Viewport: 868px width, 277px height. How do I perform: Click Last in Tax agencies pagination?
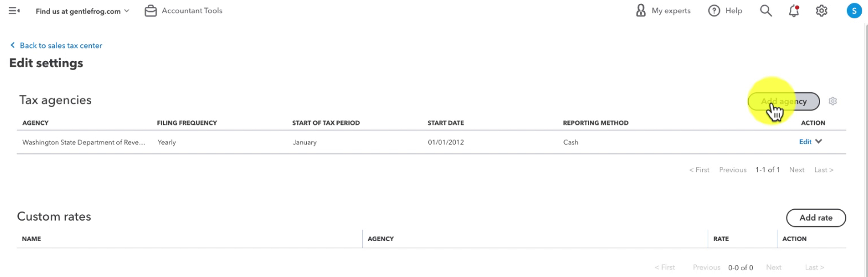(824, 170)
